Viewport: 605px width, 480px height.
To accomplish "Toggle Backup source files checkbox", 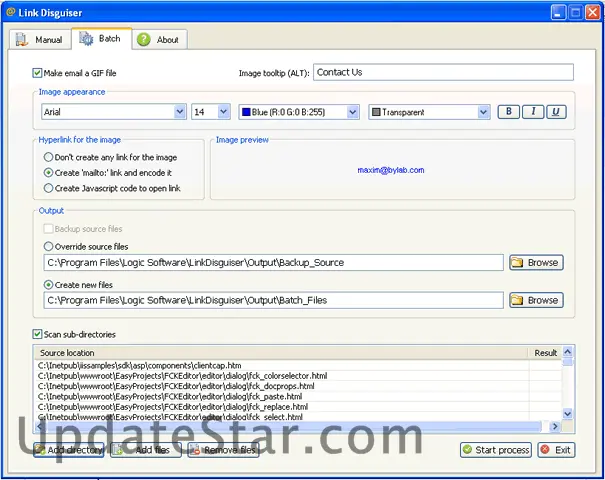I will 48,228.
